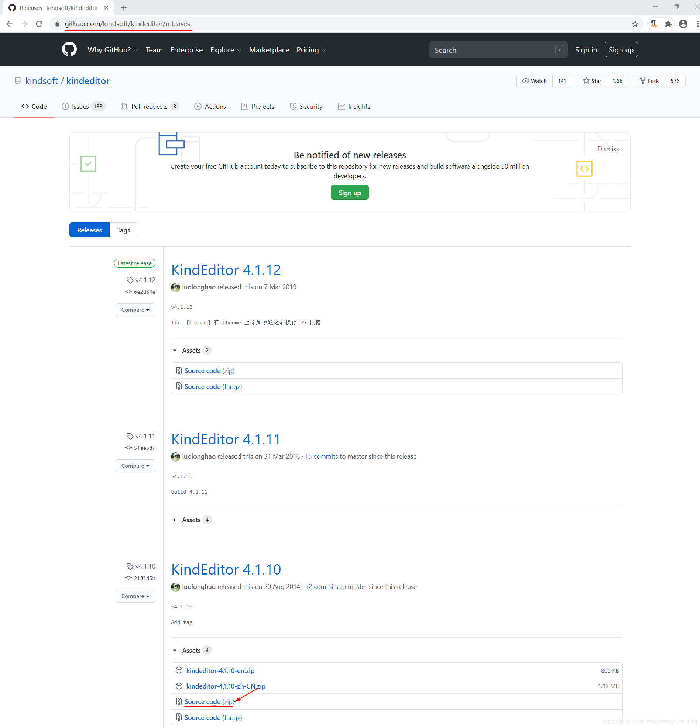Open Compare dropdown for v4.1.11

(x=135, y=466)
